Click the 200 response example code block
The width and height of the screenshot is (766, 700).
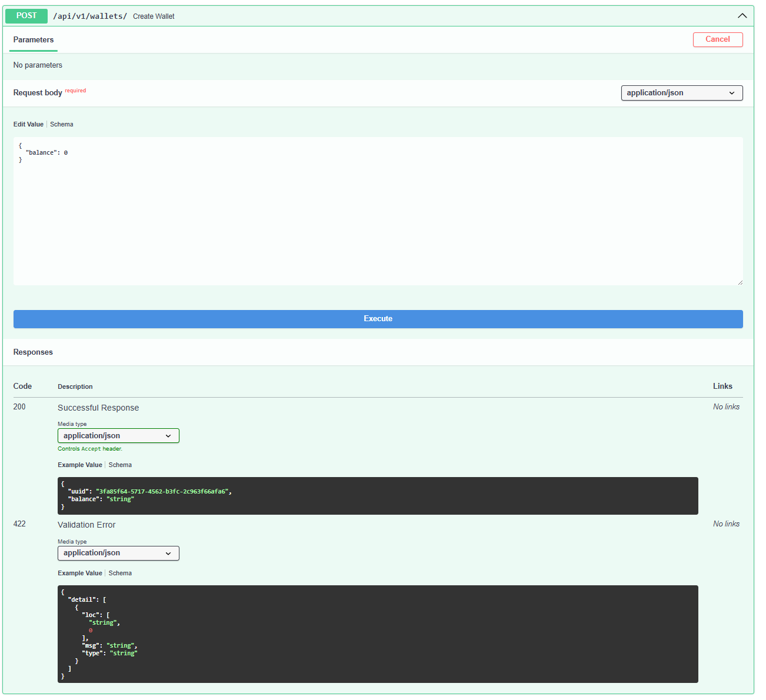click(x=378, y=496)
